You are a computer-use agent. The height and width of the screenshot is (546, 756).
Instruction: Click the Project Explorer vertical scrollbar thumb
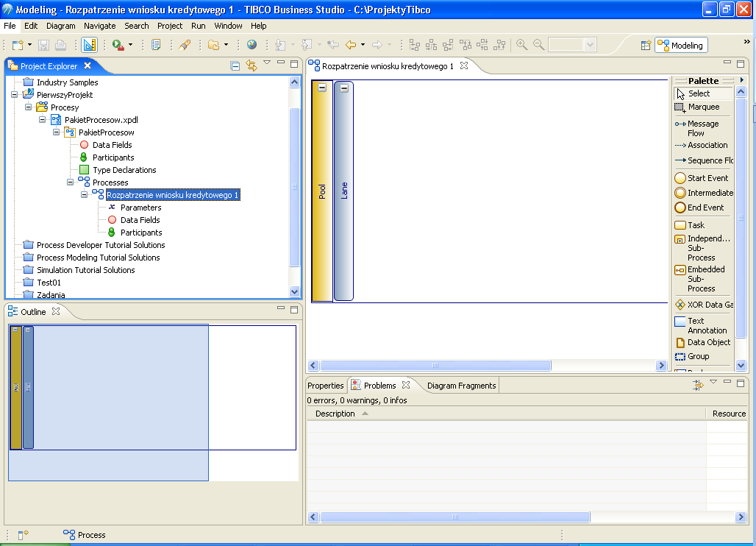pos(295,187)
